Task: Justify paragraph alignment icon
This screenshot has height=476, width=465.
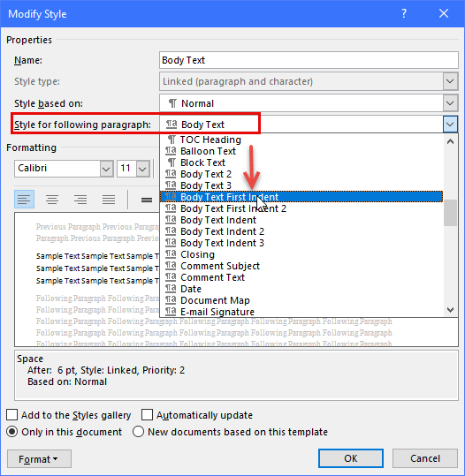Action: pyautogui.click(x=109, y=200)
